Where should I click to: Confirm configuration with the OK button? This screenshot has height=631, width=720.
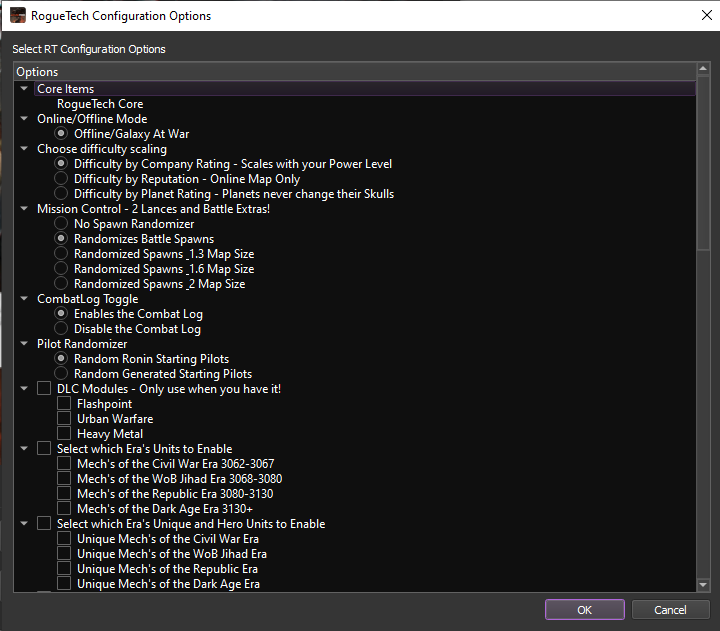coord(585,609)
